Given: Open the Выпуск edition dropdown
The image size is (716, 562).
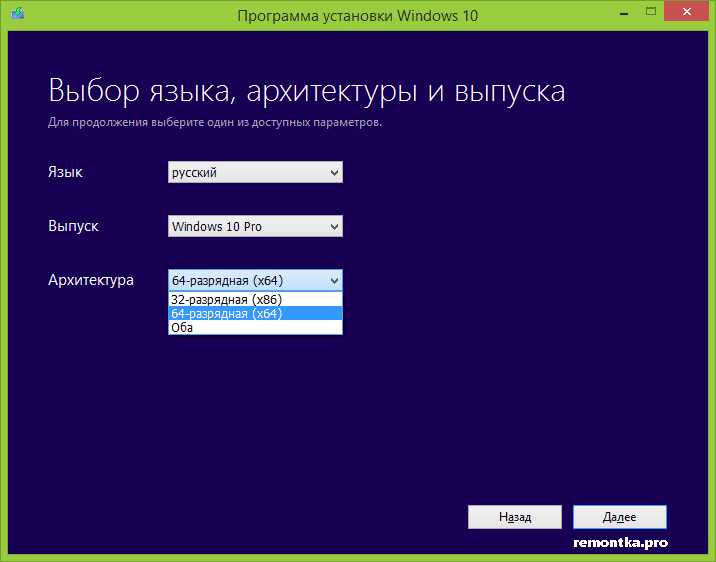Looking at the screenshot, I should [255, 226].
